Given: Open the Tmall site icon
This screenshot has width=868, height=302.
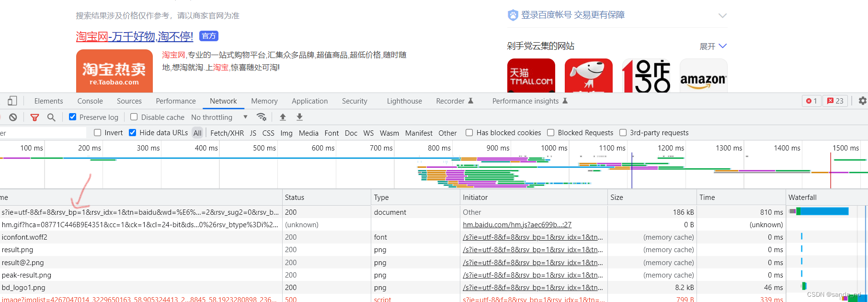Looking at the screenshot, I should pyautogui.click(x=531, y=76).
